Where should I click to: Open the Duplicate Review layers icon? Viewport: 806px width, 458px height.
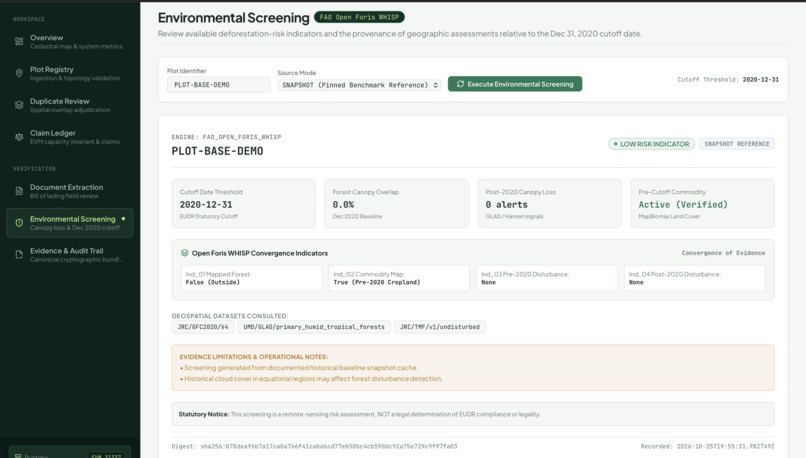point(19,105)
